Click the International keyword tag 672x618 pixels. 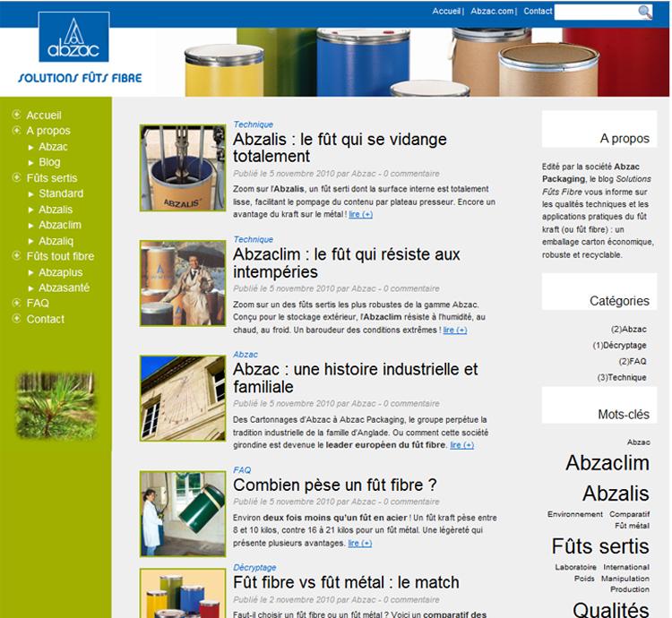click(626, 567)
